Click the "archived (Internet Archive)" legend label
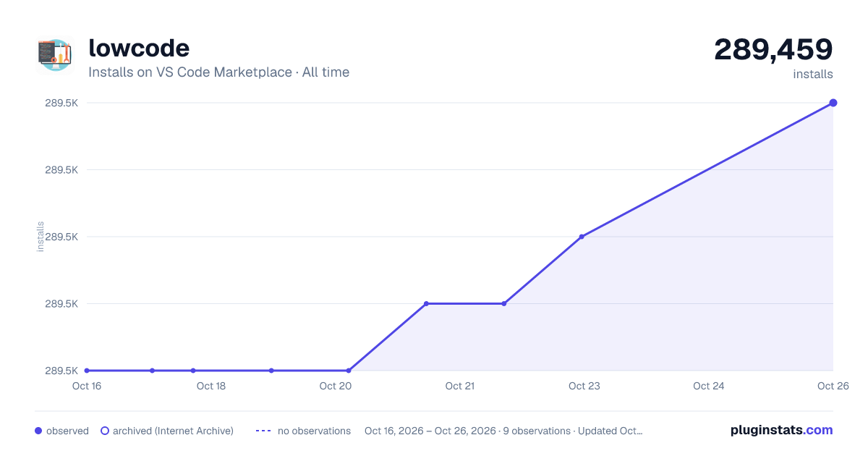 click(x=173, y=431)
